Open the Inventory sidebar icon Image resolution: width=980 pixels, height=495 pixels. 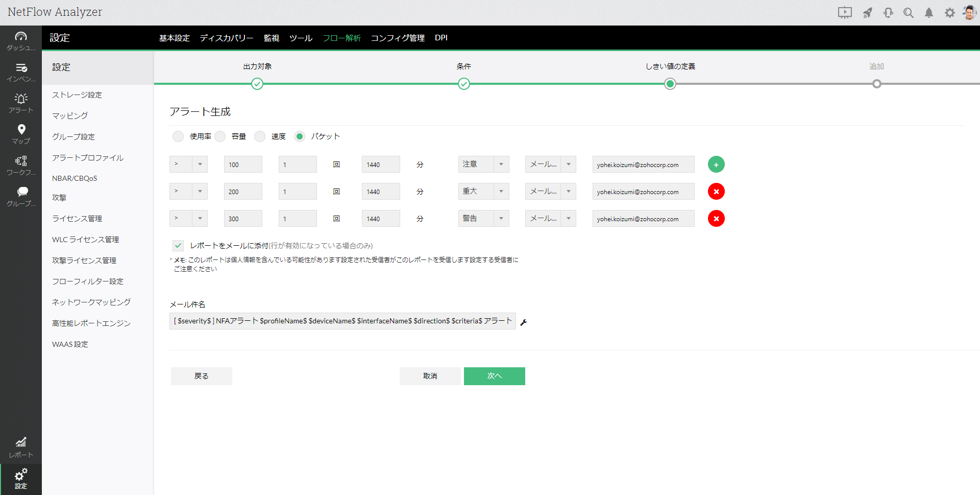click(x=21, y=72)
